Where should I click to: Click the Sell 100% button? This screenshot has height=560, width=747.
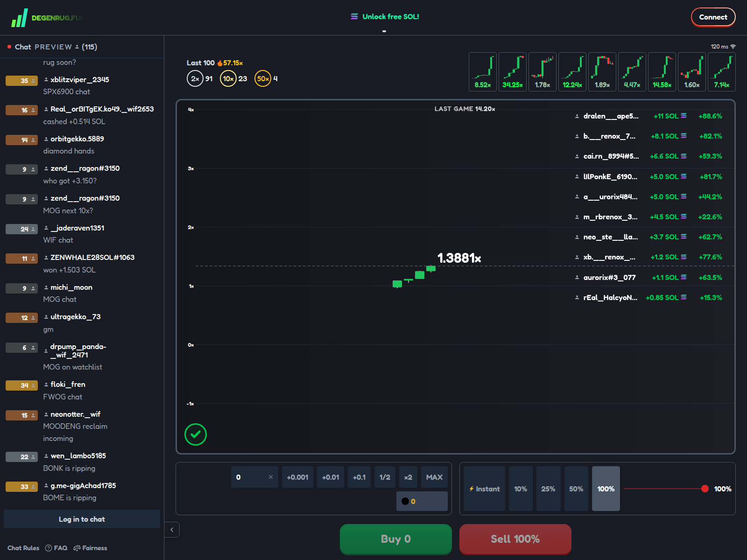(x=515, y=539)
